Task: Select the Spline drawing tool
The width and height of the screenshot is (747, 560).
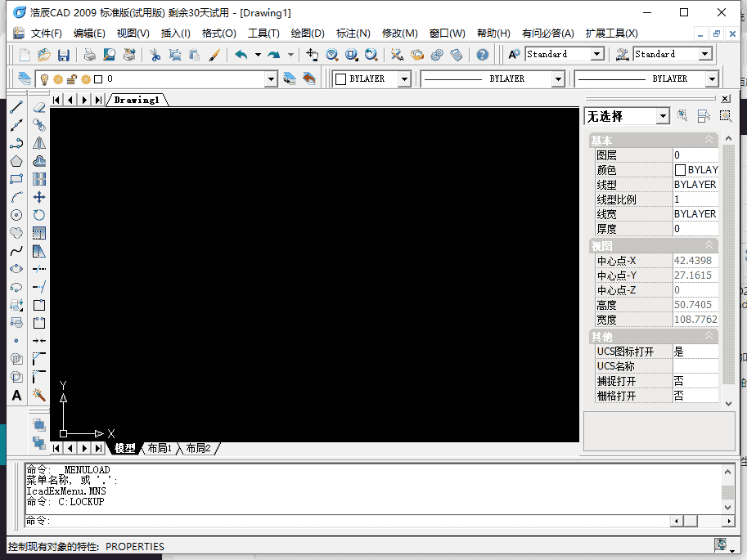Action: (x=16, y=251)
